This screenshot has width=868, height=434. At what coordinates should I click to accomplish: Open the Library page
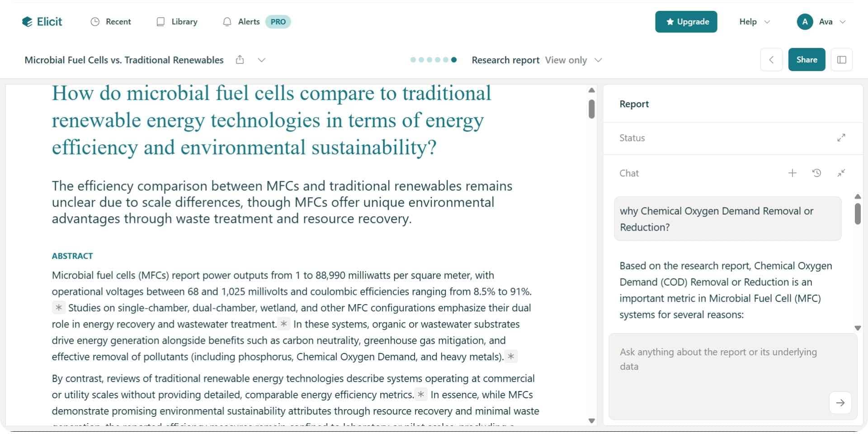pos(177,22)
